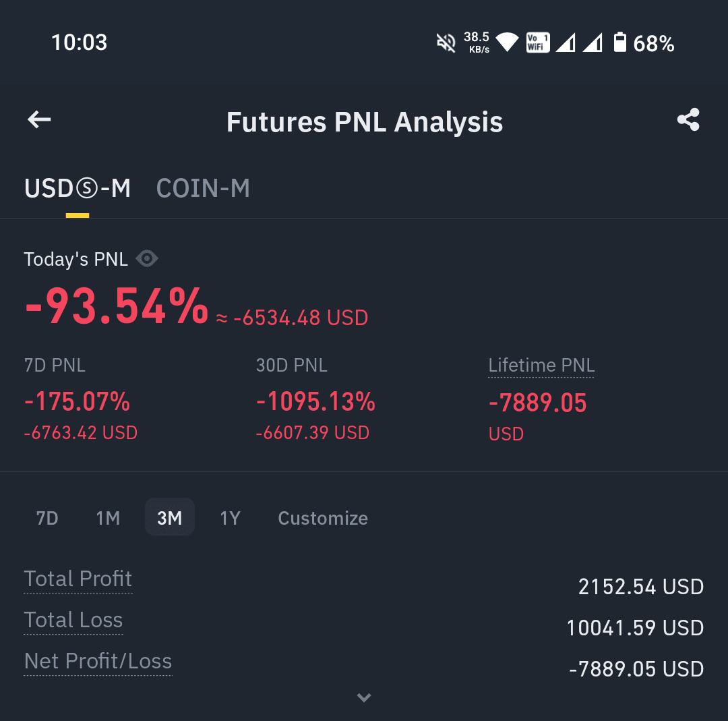Select the USDⓈ-M tab
The width and height of the screenshot is (728, 721).
78,189
